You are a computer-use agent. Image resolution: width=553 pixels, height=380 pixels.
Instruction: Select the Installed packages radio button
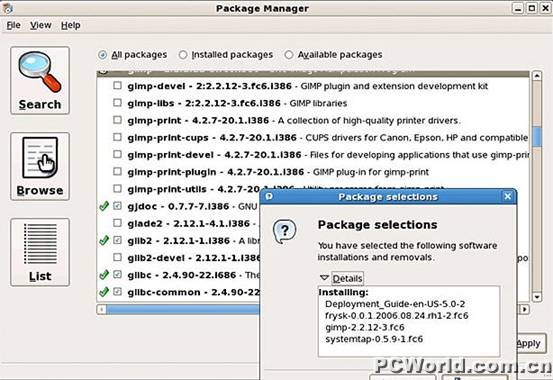[x=183, y=55]
